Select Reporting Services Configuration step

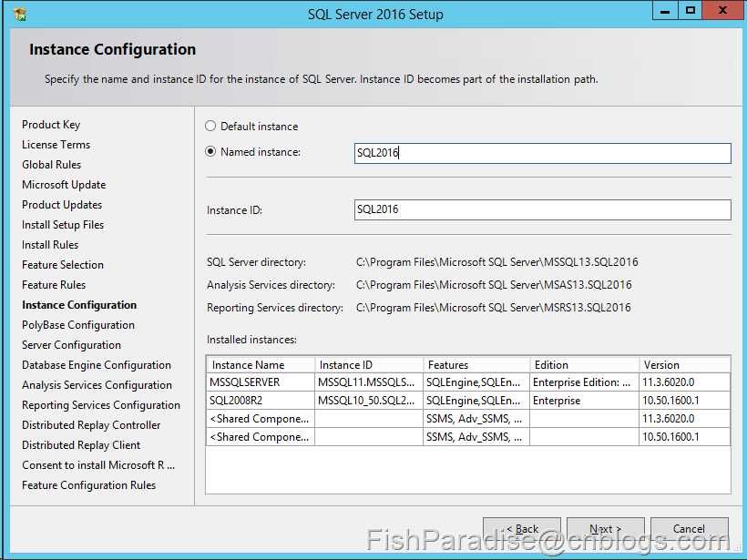pyautogui.click(x=101, y=405)
